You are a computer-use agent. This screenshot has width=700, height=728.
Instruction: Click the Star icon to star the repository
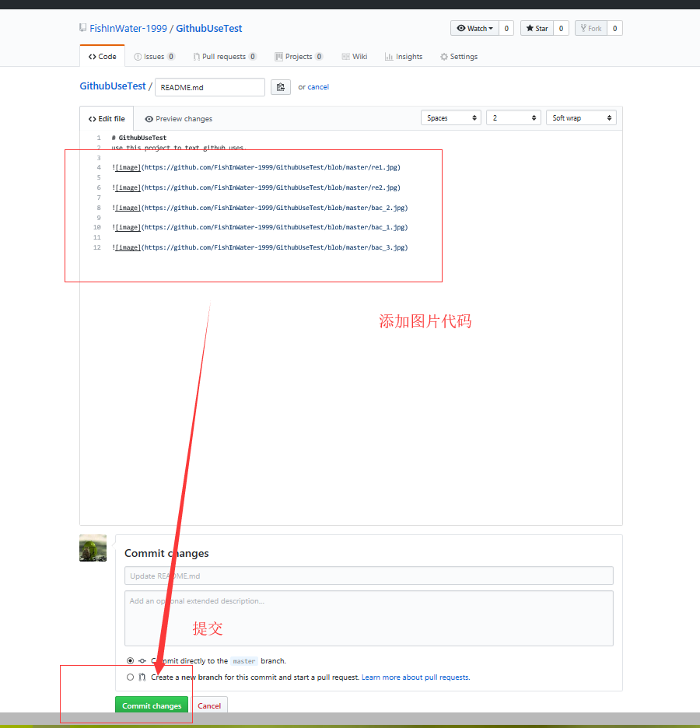[x=531, y=28]
